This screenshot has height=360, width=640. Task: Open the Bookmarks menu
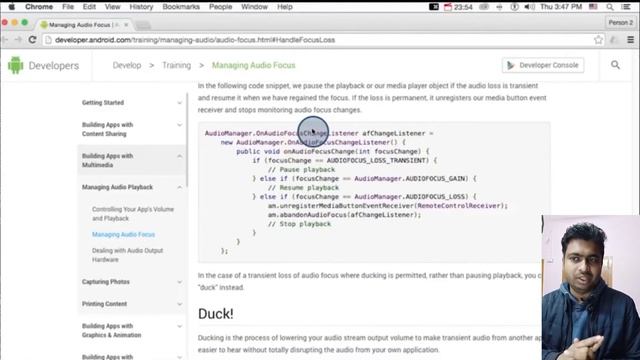181,7
